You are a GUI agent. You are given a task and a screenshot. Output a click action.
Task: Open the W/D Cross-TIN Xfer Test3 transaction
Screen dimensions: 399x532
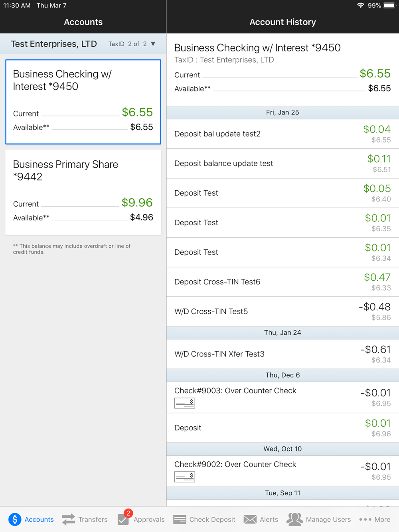(x=282, y=354)
